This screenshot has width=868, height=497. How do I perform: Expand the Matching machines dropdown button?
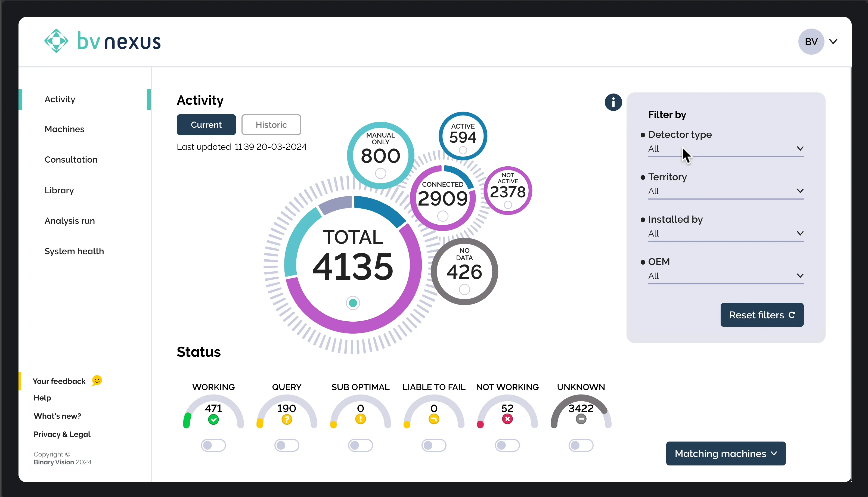[x=726, y=453]
